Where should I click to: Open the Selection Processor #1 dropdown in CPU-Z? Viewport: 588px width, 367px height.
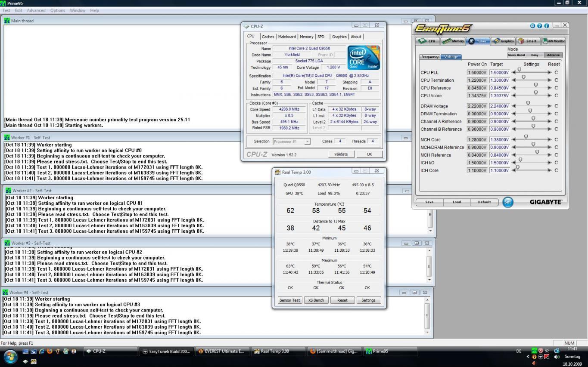(307, 142)
